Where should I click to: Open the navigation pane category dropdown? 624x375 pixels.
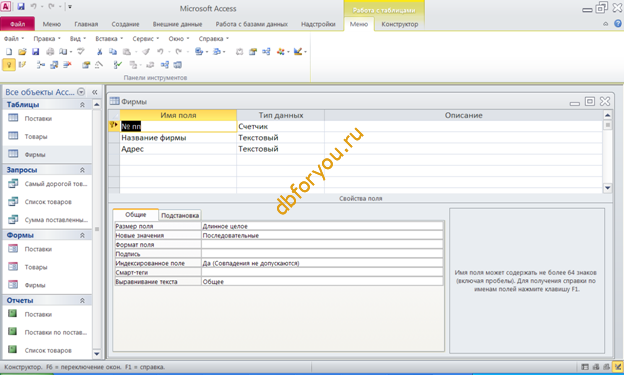point(81,92)
